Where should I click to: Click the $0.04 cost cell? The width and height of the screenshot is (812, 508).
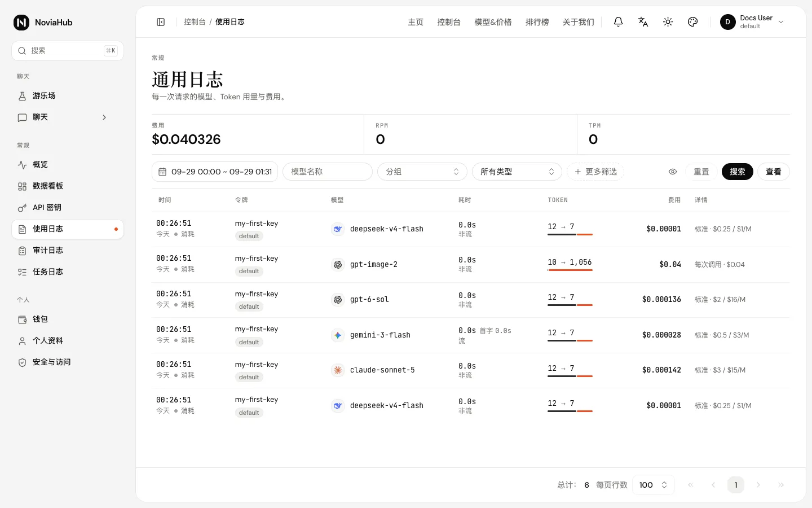(670, 265)
